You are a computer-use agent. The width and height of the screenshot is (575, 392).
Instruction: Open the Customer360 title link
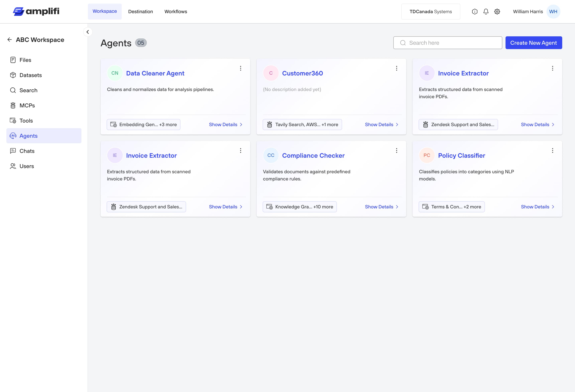[x=302, y=73]
